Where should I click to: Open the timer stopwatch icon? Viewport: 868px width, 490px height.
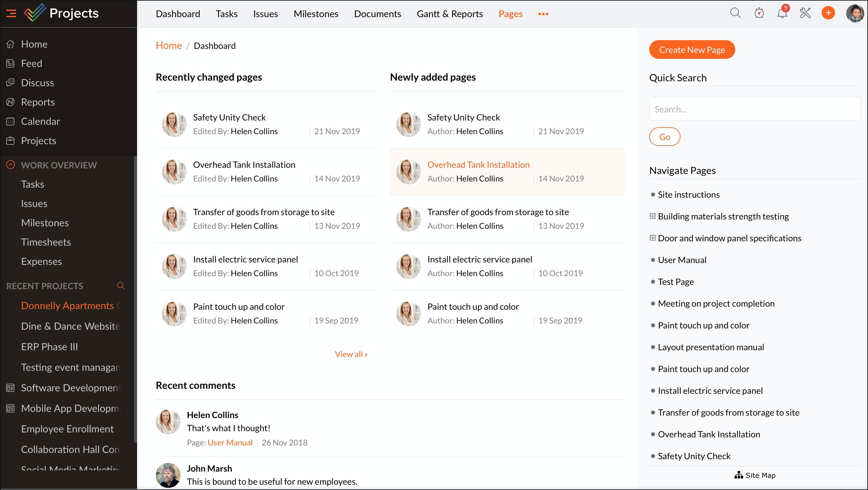(759, 13)
